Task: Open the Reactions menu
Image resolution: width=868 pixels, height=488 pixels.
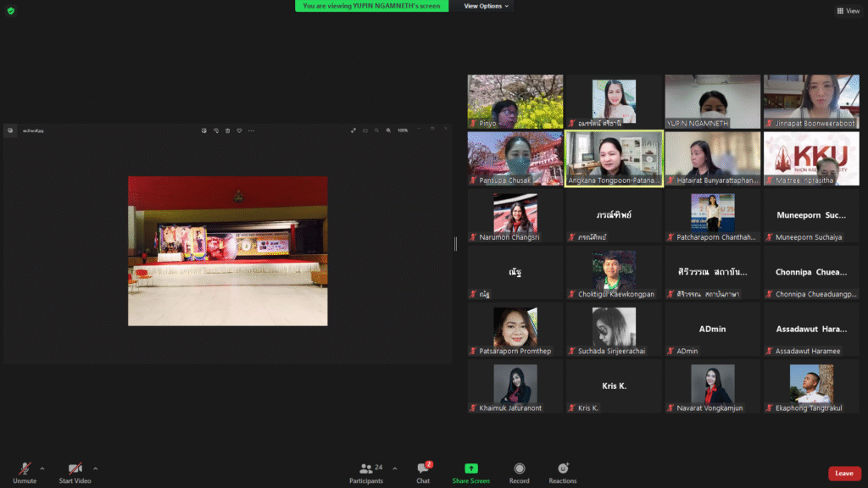Action: pyautogui.click(x=563, y=472)
